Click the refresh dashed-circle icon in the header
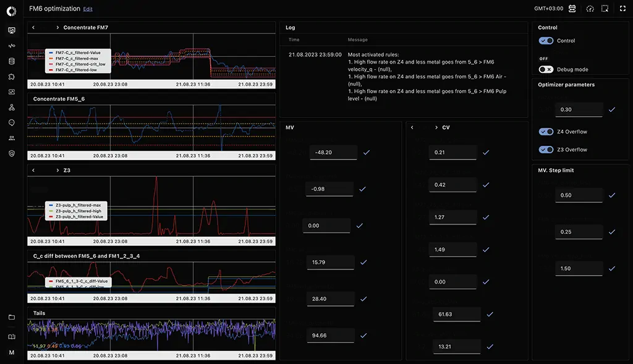This screenshot has width=633, height=364. point(589,9)
